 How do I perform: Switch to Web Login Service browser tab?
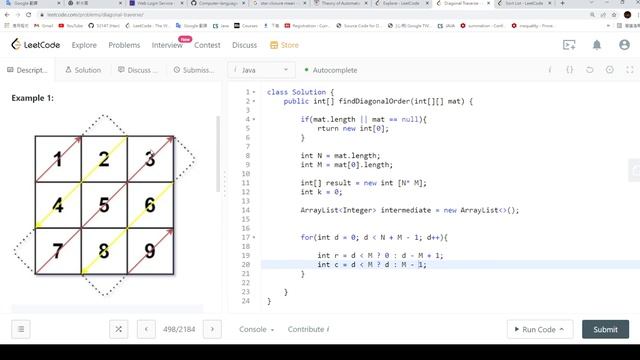pyautogui.click(x=155, y=3)
